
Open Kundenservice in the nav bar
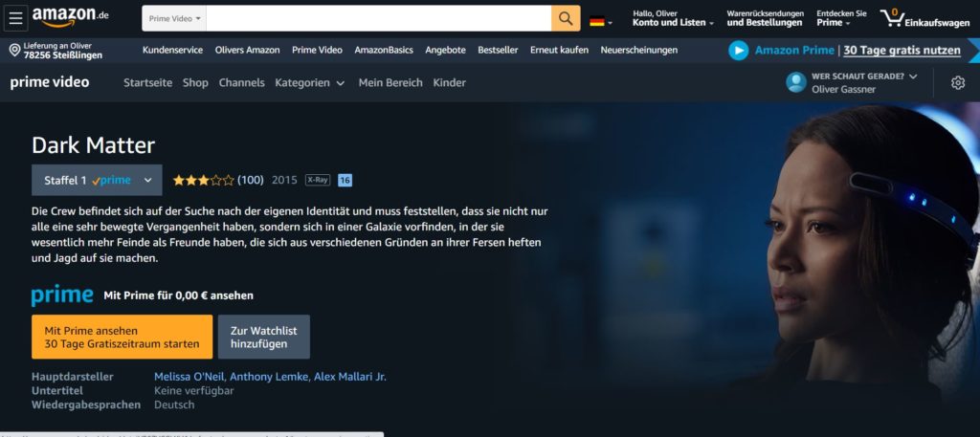point(172,50)
